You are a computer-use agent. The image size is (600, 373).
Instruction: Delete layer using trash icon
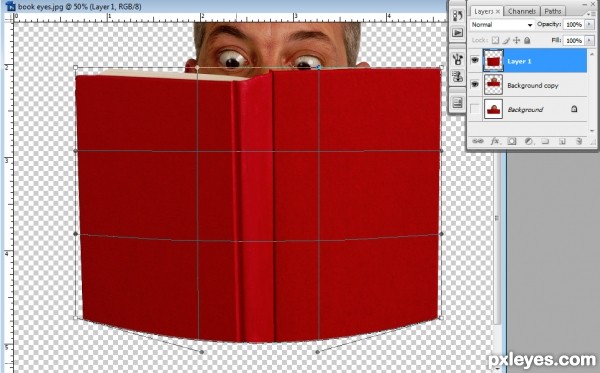(x=579, y=141)
